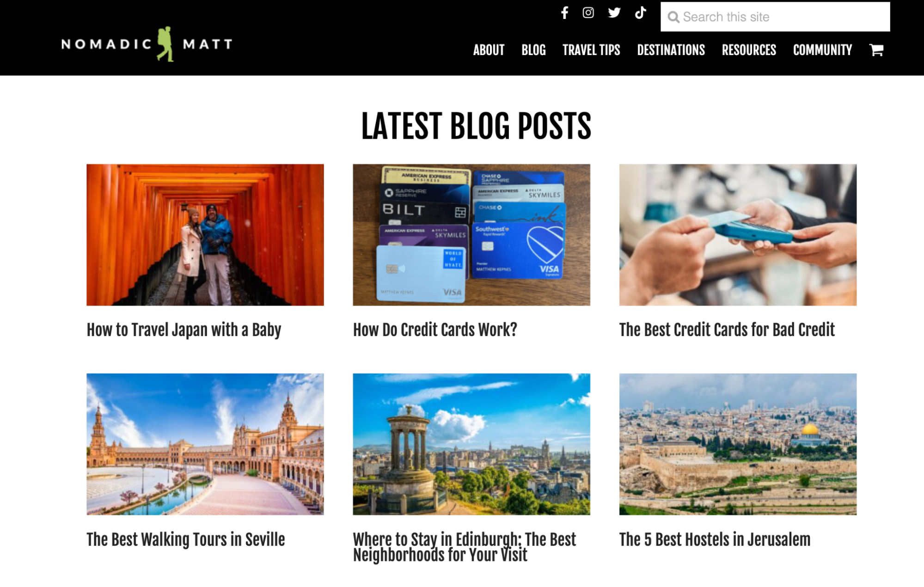Open The Best Credit Cards for Bad Credit
924x587 pixels.
(x=727, y=330)
